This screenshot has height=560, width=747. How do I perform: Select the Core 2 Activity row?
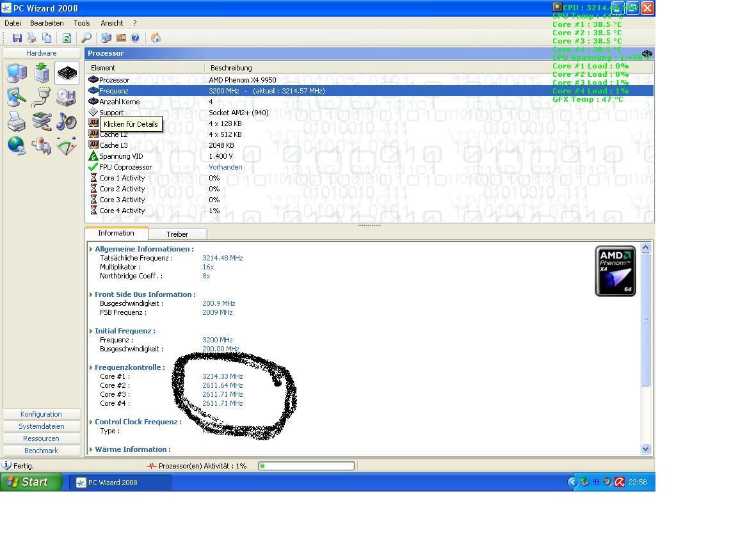click(x=370, y=189)
